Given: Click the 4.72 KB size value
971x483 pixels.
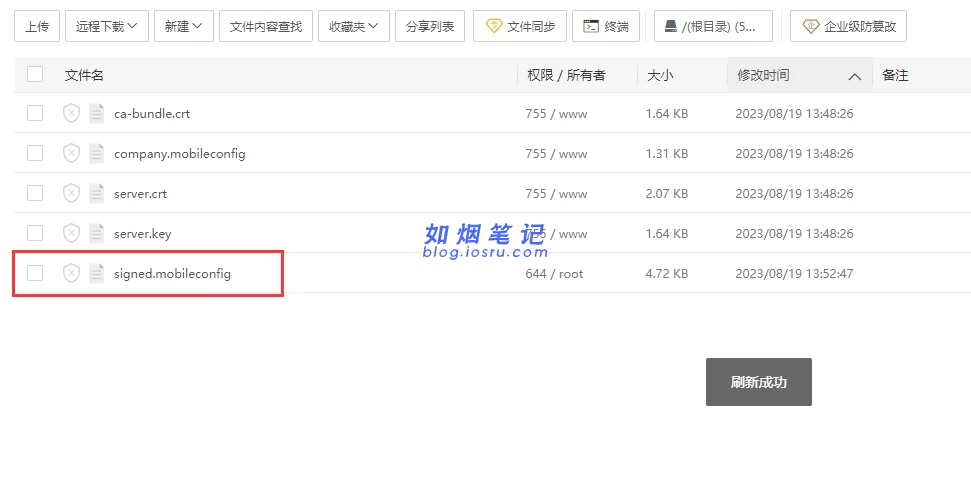Looking at the screenshot, I should point(666,273).
